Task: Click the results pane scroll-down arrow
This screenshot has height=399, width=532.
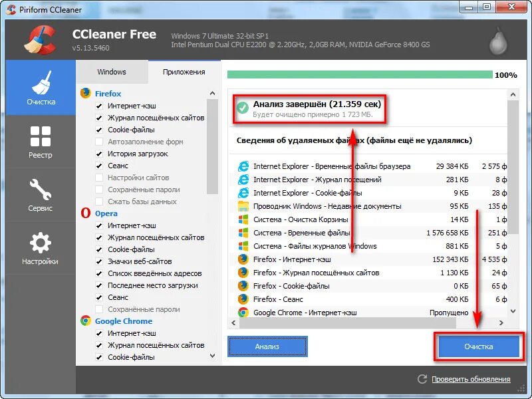Action: tap(513, 311)
